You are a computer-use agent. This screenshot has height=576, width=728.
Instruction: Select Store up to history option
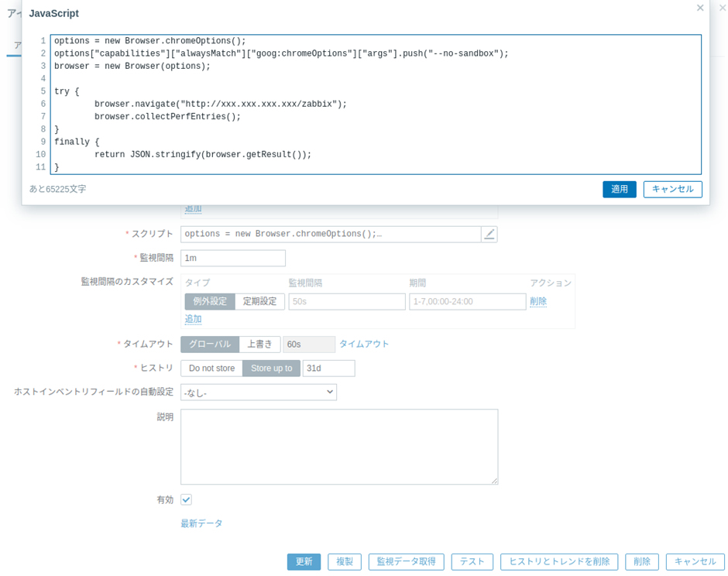(271, 368)
